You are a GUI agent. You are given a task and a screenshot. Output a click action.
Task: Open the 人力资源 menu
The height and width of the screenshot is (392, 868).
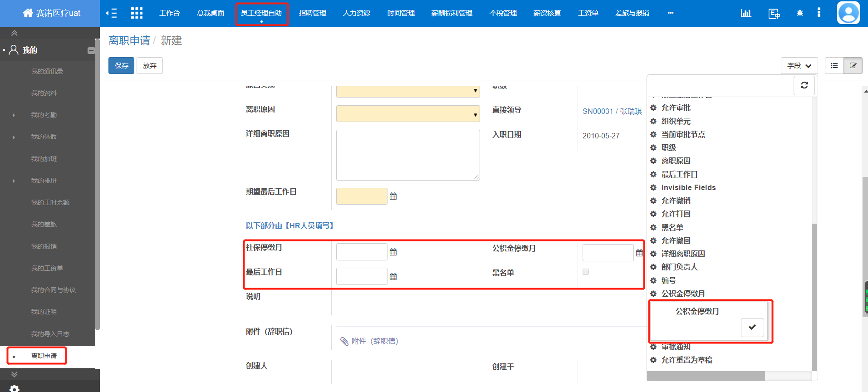(x=357, y=13)
